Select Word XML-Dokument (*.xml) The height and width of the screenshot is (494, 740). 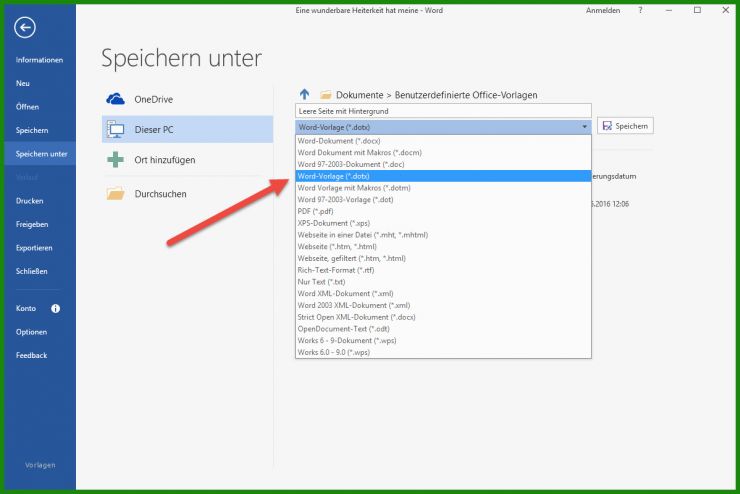(443, 293)
